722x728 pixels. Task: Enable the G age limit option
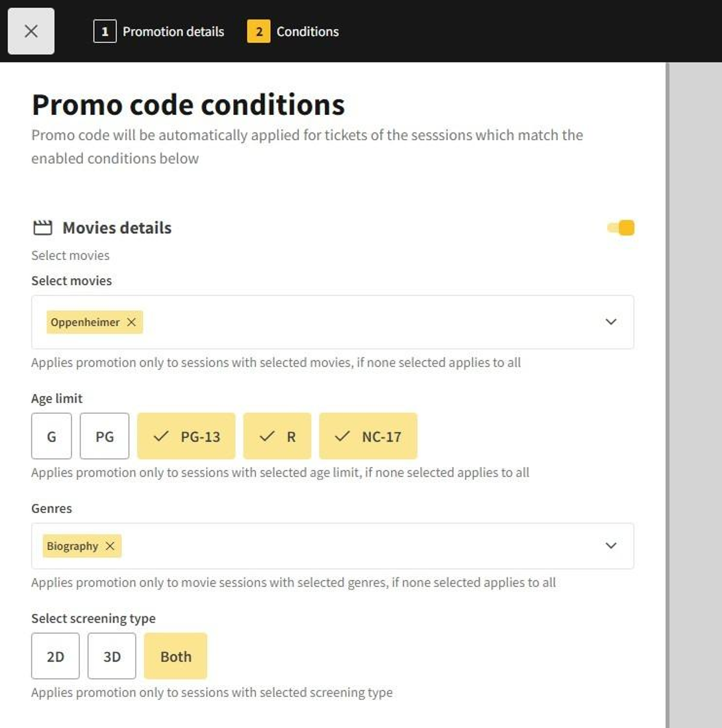51,436
